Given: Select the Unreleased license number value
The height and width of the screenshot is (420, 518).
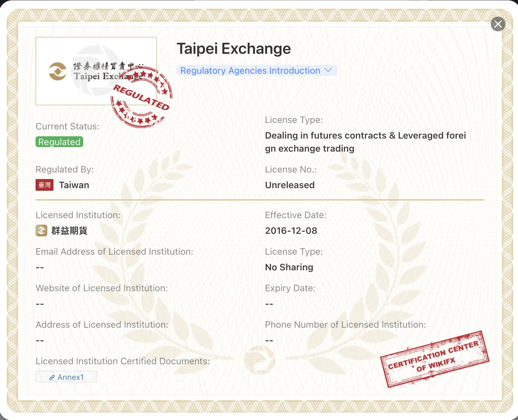Looking at the screenshot, I should pyautogui.click(x=290, y=185).
